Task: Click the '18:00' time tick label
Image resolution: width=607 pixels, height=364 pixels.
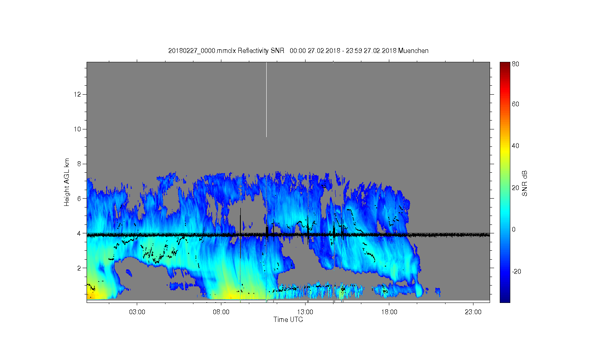Action: click(x=389, y=312)
